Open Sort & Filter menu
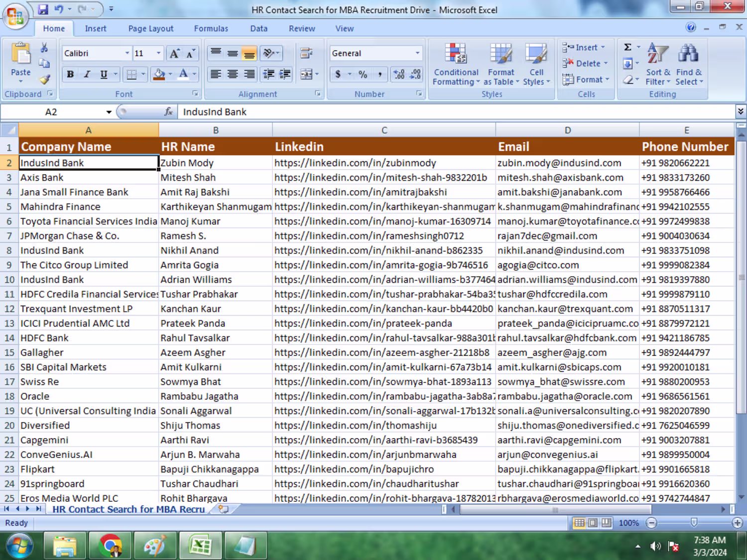This screenshot has width=747, height=560. [658, 64]
